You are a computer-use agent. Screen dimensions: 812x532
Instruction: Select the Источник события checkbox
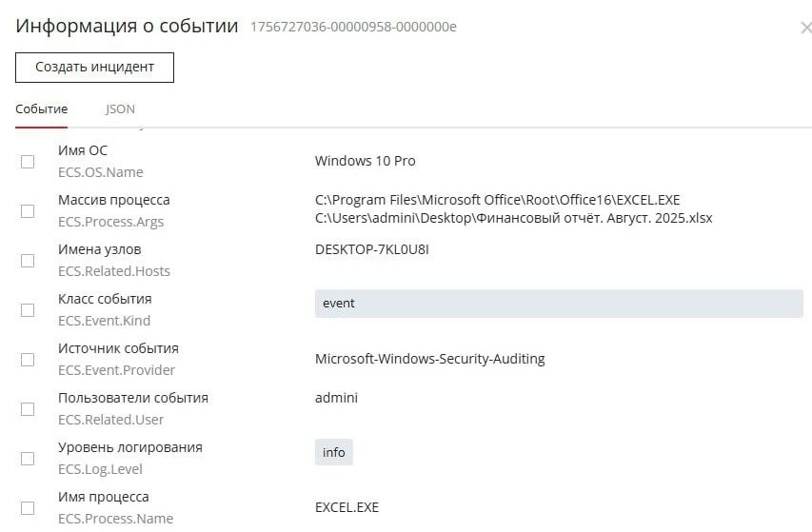[28, 360]
